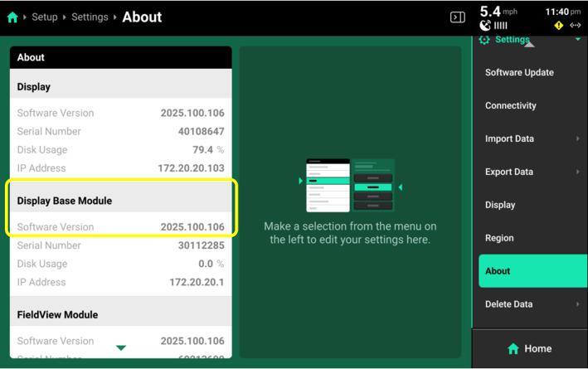
Task: Open Setup in the breadcrumb
Action: coord(45,17)
